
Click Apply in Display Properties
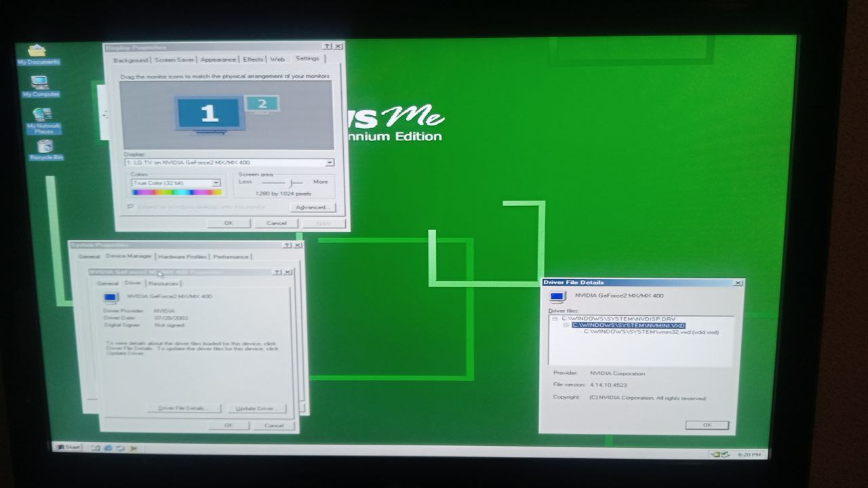tap(323, 223)
